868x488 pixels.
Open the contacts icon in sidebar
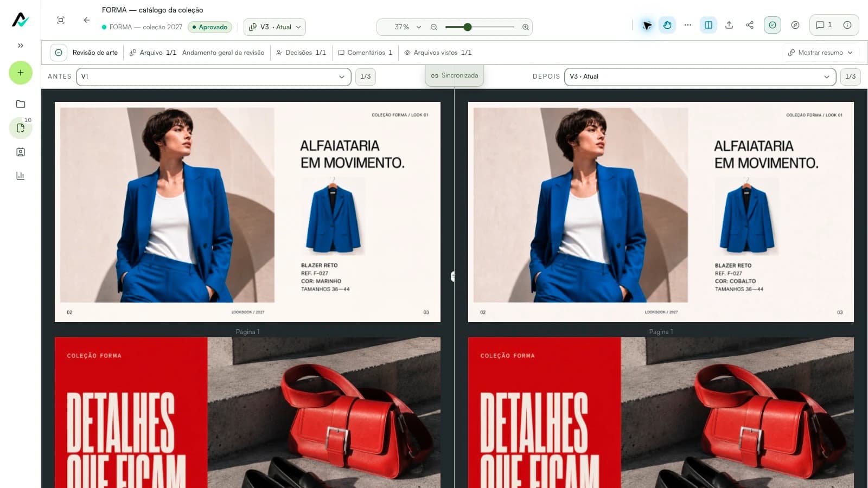coord(21,152)
